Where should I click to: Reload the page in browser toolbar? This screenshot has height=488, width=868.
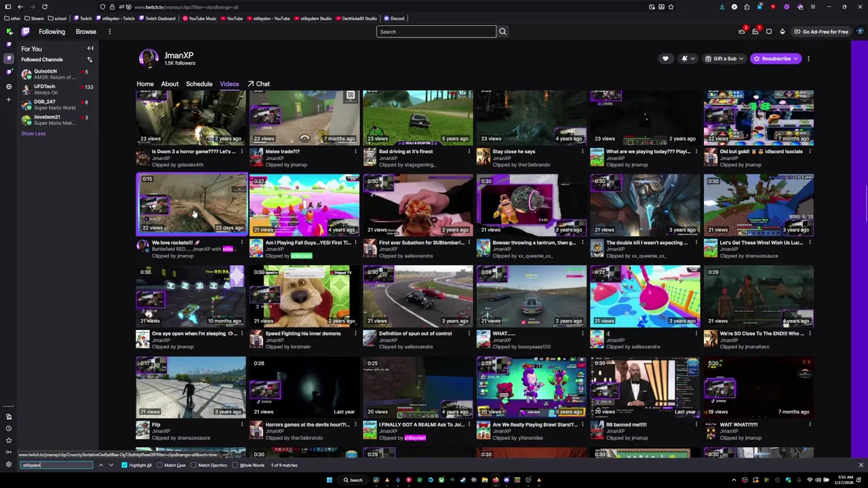(x=45, y=7)
